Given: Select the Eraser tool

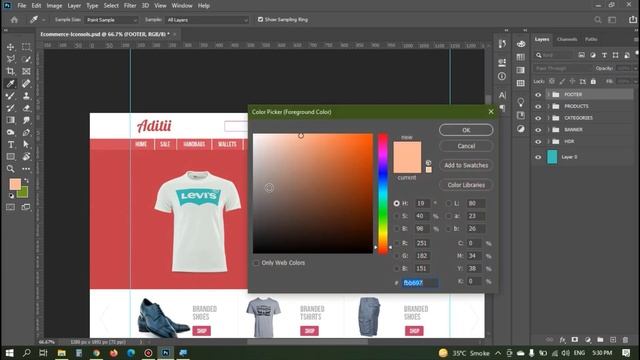Looking at the screenshot, I should 26,108.
